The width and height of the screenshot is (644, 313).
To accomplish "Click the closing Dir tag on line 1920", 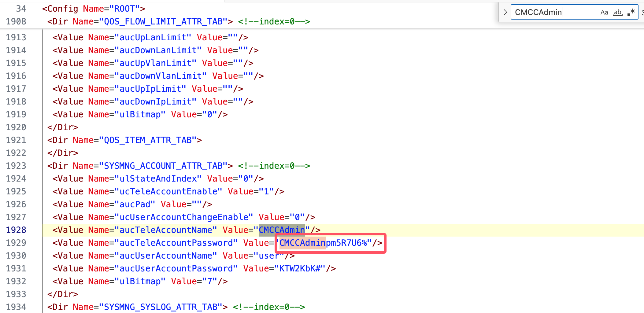I will click(x=63, y=127).
